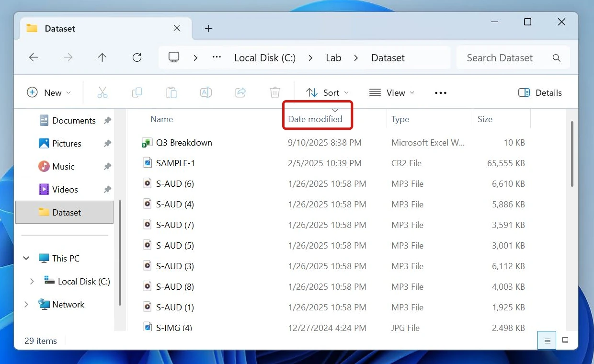Sort by the Name column header
This screenshot has width=594, height=364.
(x=161, y=119)
